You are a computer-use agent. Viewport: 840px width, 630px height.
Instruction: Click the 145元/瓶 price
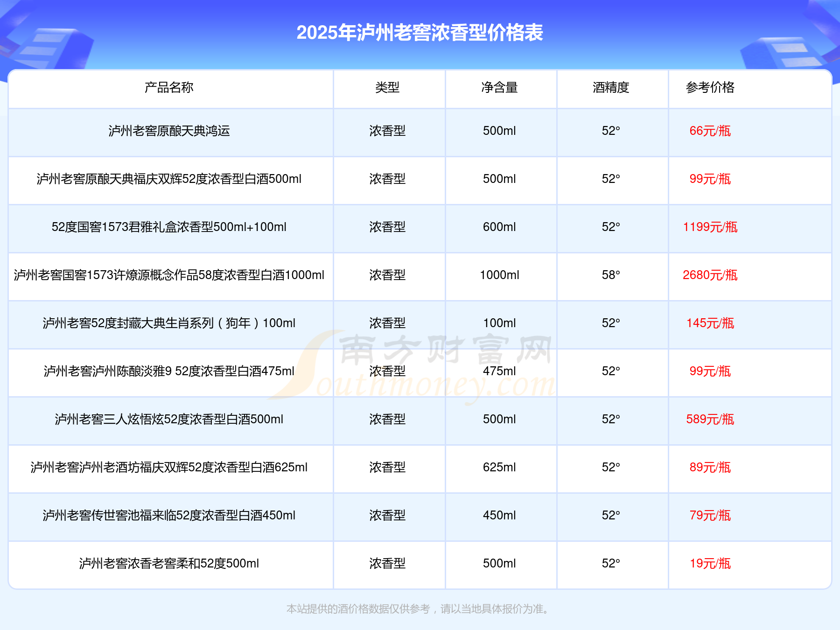(x=710, y=323)
